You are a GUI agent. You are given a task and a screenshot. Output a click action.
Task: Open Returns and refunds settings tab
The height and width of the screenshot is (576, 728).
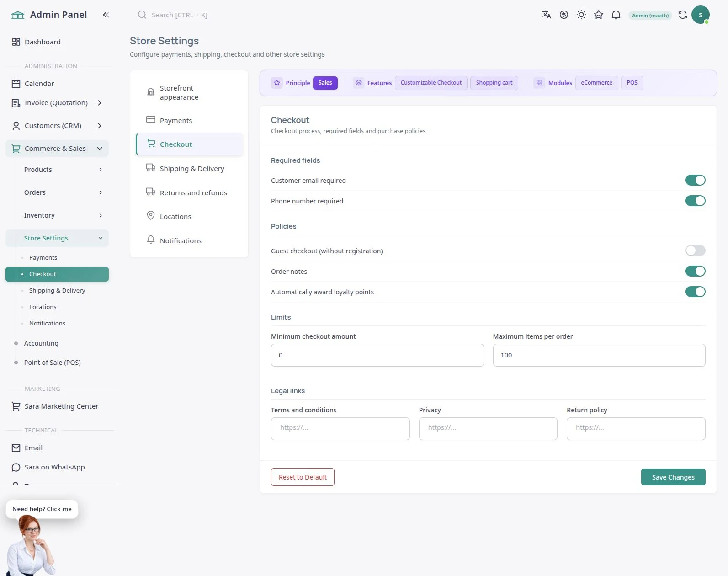coord(189,192)
